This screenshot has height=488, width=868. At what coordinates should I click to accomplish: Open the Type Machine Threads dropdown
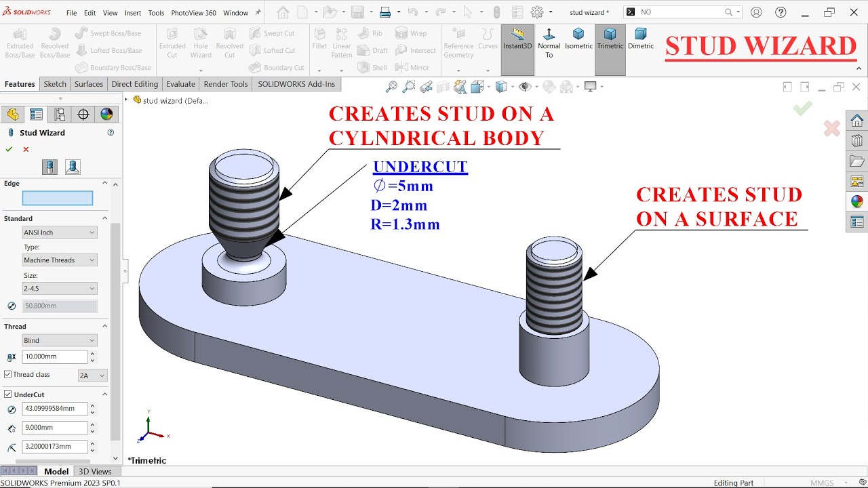60,260
